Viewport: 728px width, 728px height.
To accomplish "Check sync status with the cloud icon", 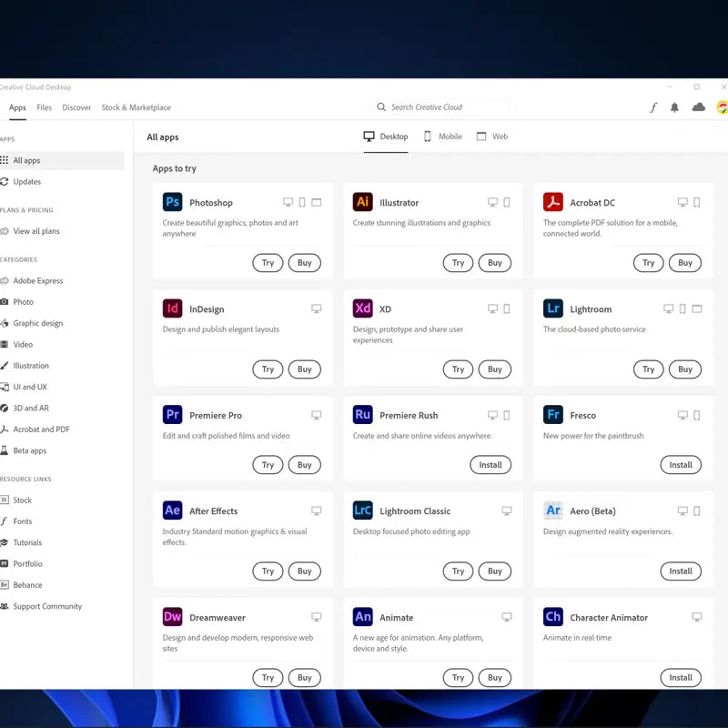I will (x=696, y=107).
